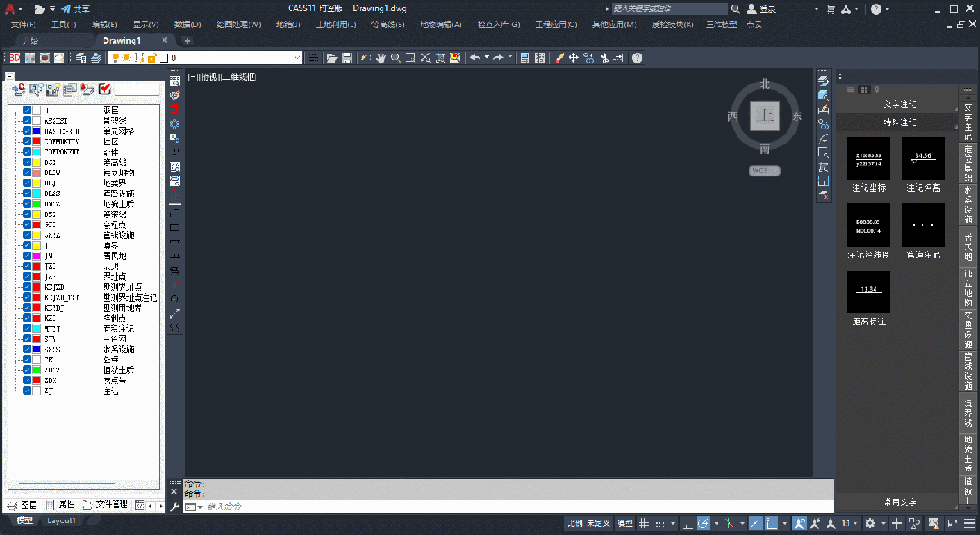The width and height of the screenshot is (980, 535).
Task: Open the 文件(F) menu
Action: pyautogui.click(x=23, y=25)
